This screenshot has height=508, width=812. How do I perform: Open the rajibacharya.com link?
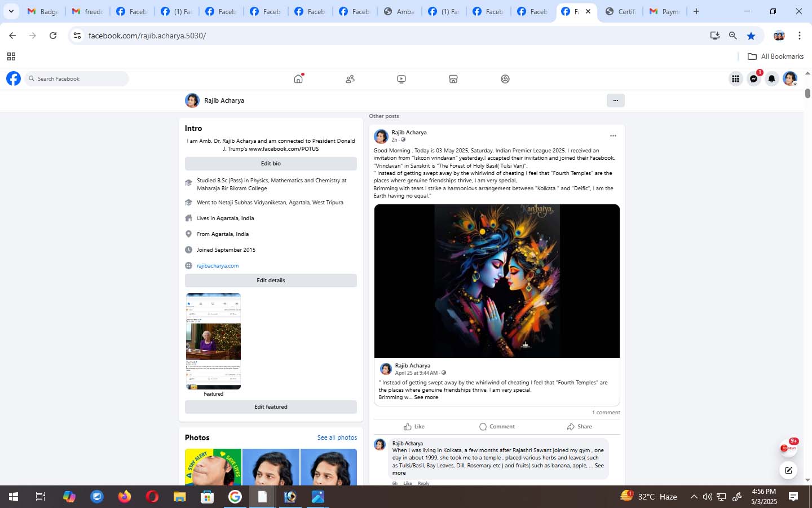click(x=218, y=266)
